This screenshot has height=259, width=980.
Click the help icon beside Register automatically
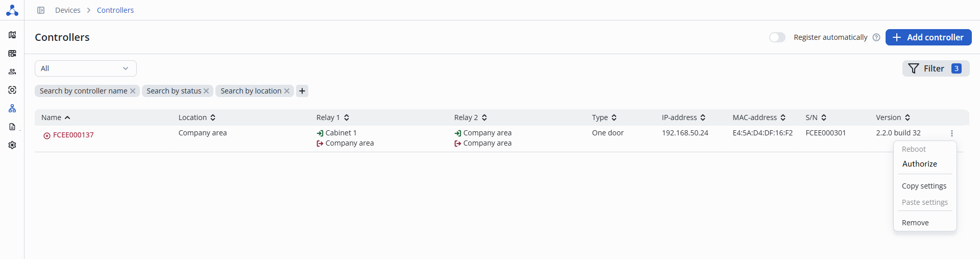pos(876,37)
